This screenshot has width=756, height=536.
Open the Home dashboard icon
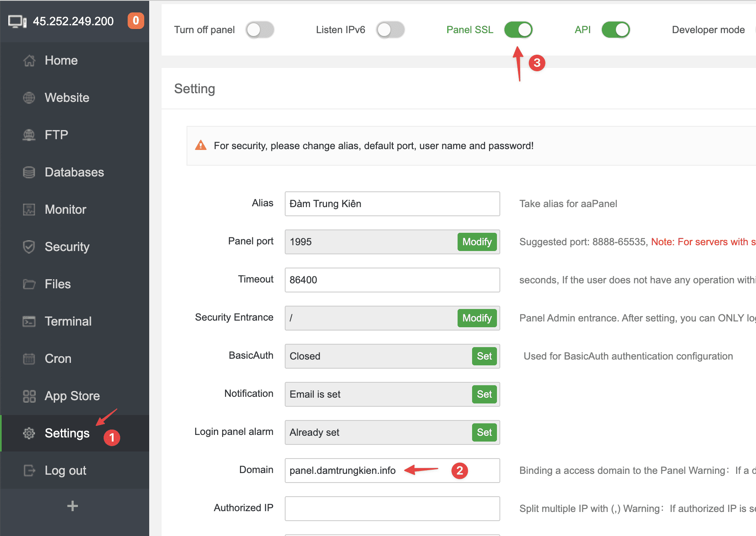pos(29,60)
